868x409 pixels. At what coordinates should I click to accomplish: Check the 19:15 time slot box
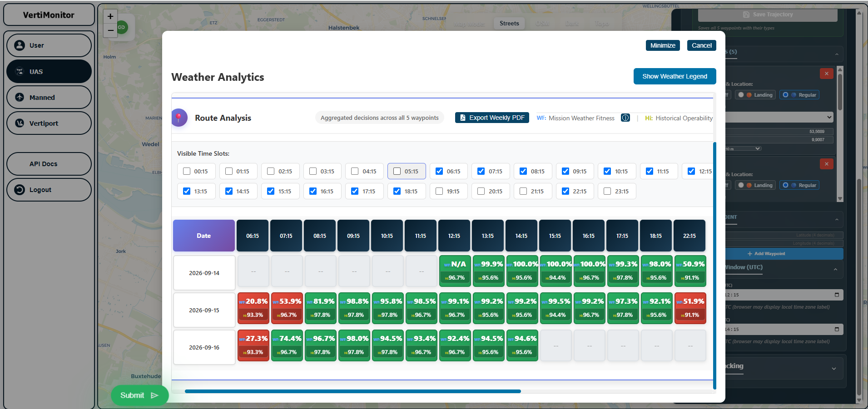point(439,191)
